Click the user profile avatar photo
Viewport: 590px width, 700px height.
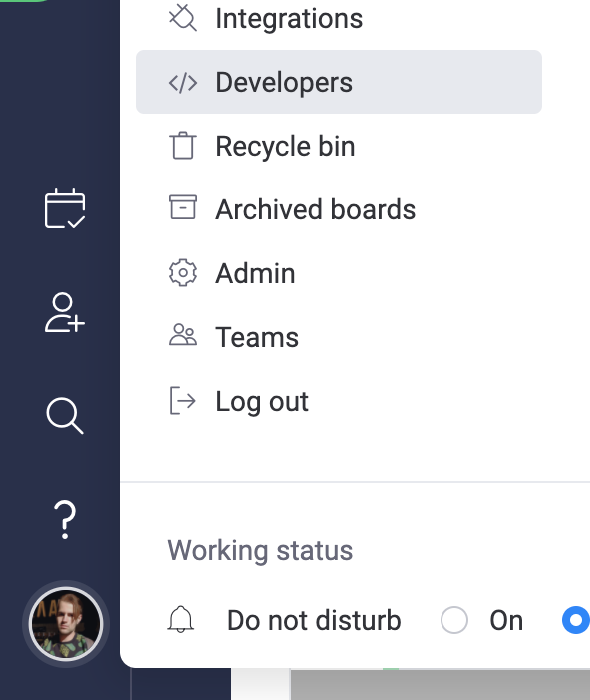point(66,623)
